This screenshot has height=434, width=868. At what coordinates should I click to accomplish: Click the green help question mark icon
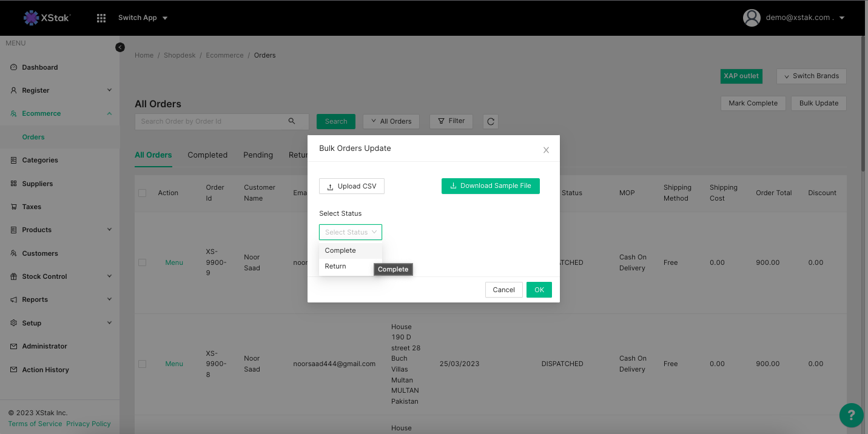click(851, 415)
